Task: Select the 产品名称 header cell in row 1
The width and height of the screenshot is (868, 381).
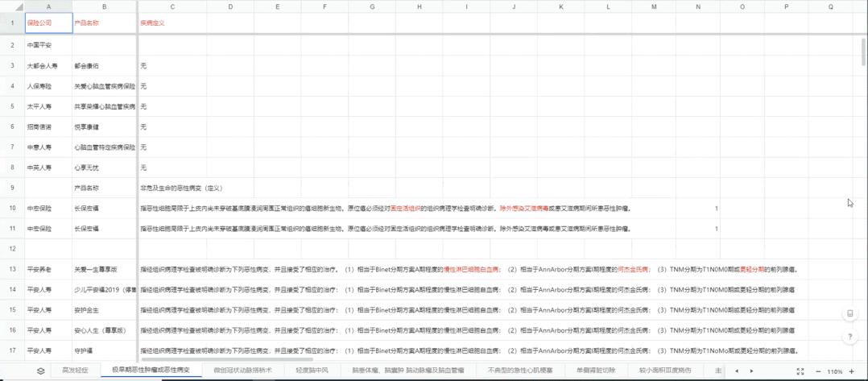Action: point(105,23)
